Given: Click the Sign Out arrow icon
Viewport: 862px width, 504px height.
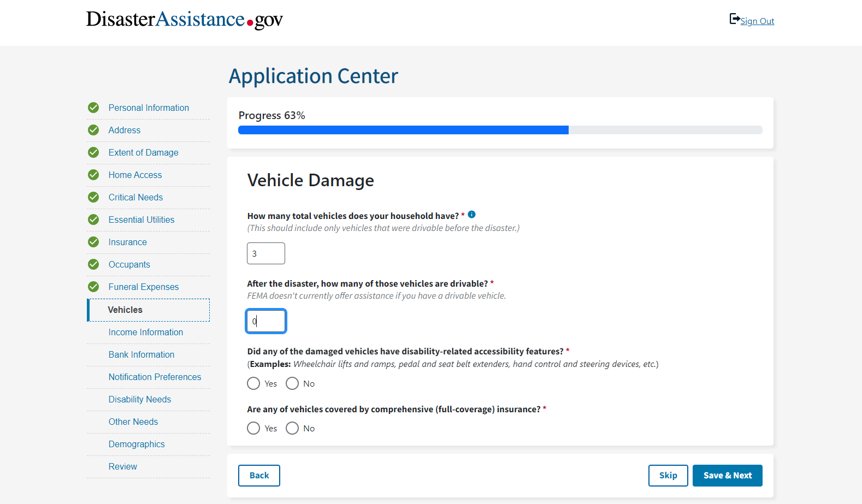Looking at the screenshot, I should pos(735,19).
